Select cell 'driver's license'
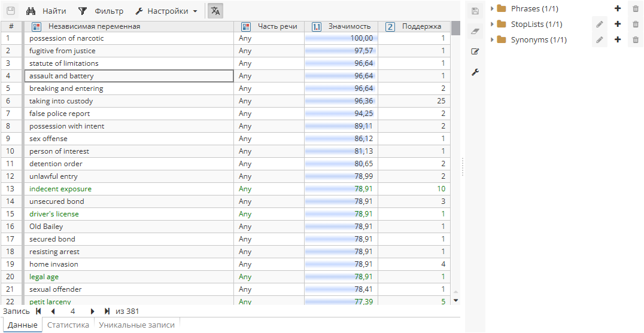644x333 pixels. 129,213
